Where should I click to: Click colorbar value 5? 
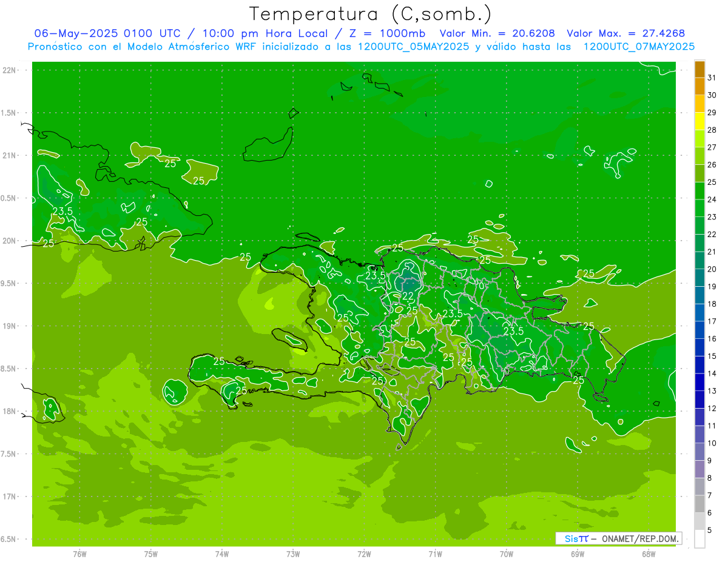tap(710, 530)
